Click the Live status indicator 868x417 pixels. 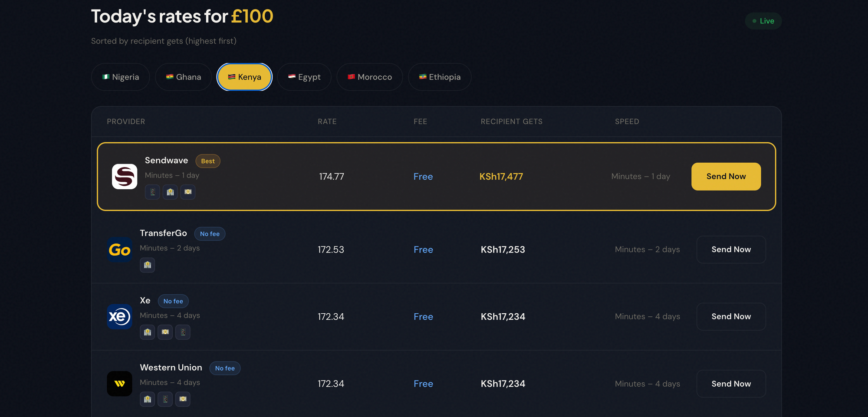763,21
